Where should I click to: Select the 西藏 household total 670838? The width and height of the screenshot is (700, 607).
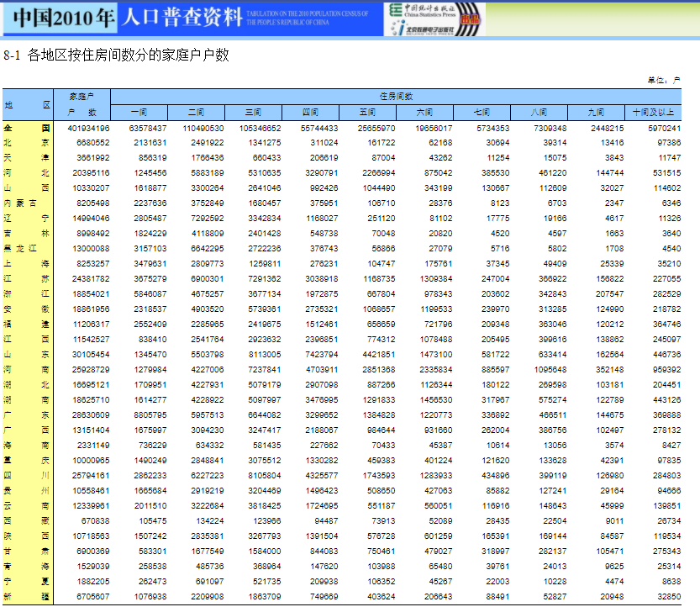point(95,521)
